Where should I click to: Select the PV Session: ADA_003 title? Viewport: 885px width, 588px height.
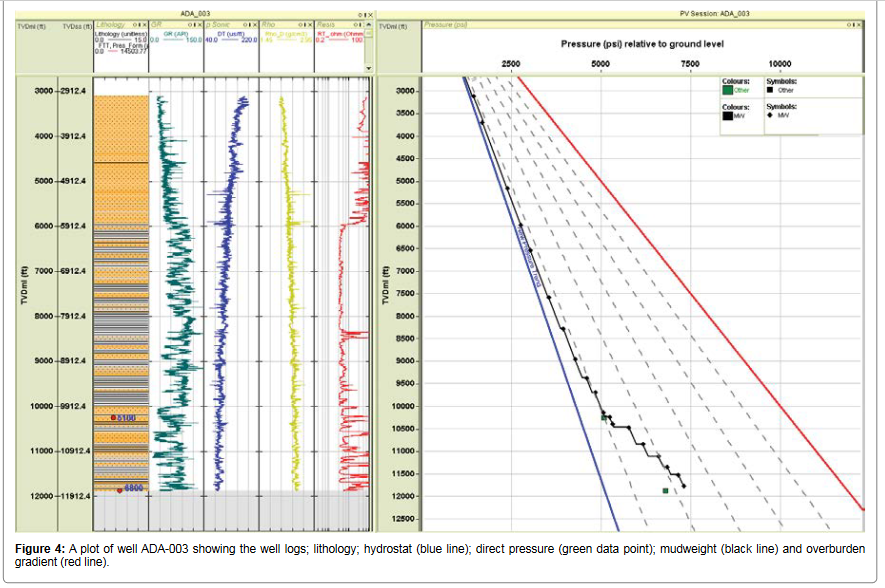713,14
